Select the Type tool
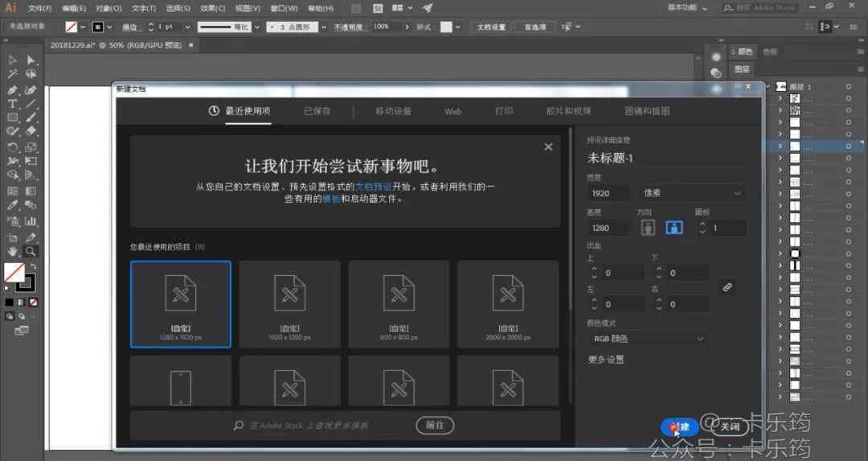 [13, 104]
